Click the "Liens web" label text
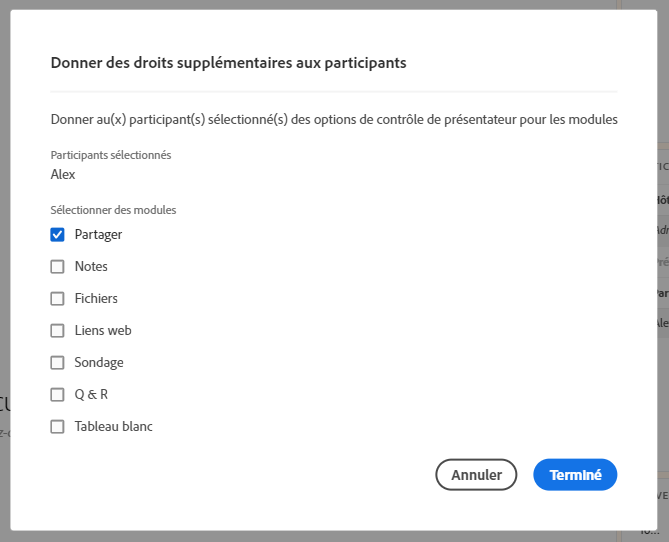 [103, 331]
